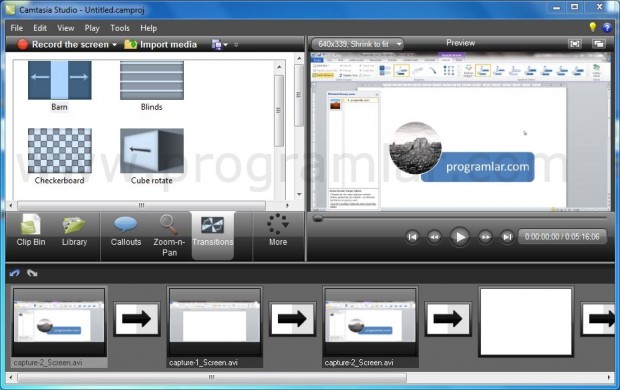620x390 pixels.
Task: Click the light bulb tips icon
Action: 592,27
